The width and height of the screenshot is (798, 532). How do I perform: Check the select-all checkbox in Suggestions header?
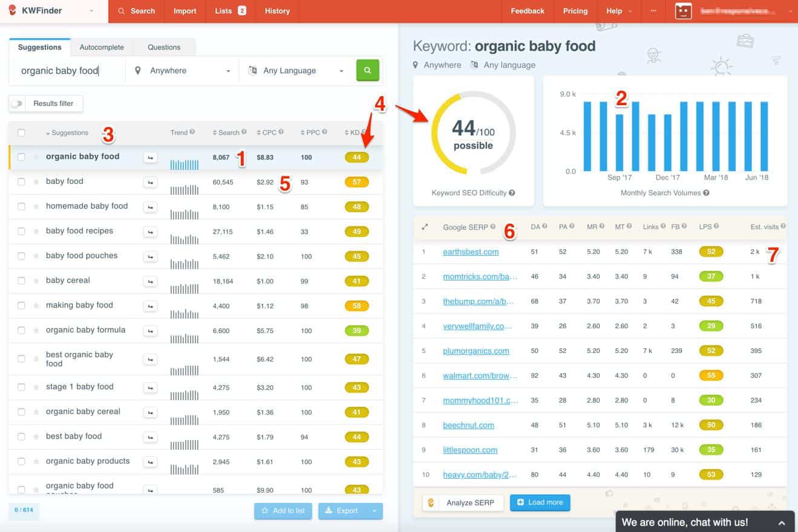pos(22,133)
